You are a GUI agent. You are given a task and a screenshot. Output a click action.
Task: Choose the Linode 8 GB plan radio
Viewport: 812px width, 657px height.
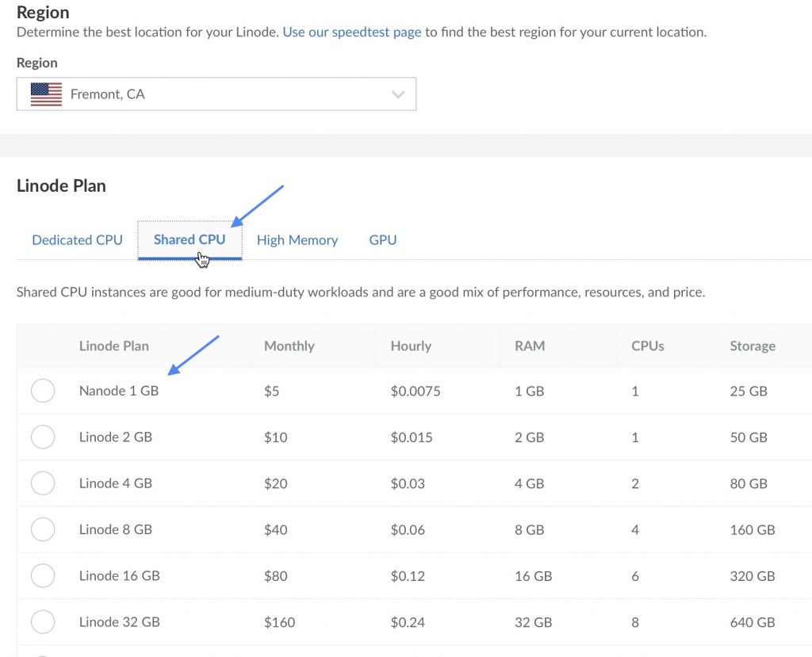[43, 529]
